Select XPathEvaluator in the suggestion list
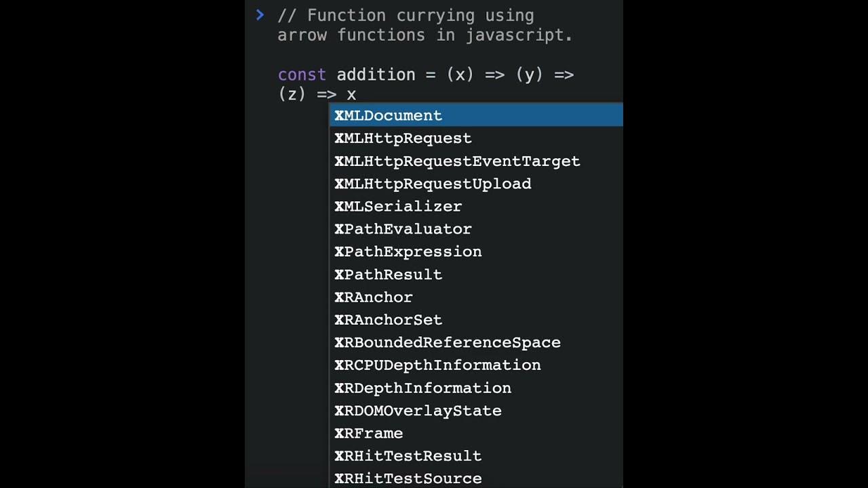Image resolution: width=868 pixels, height=488 pixels. [x=403, y=229]
